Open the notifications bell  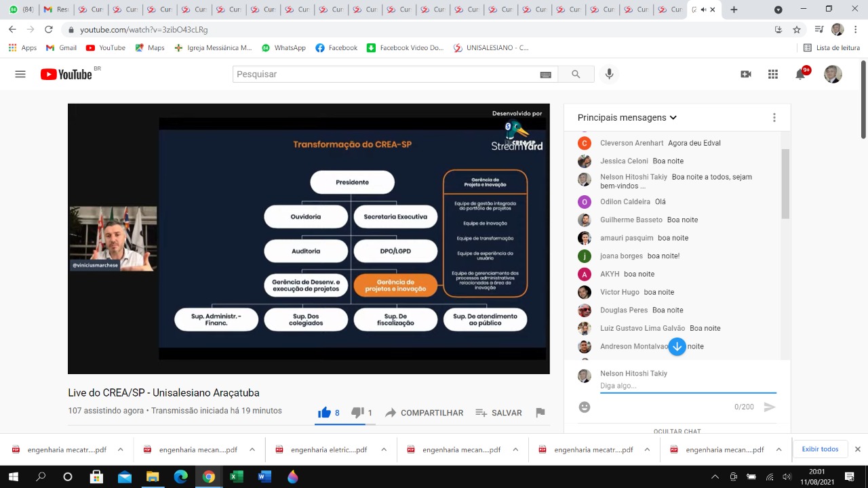coord(800,75)
